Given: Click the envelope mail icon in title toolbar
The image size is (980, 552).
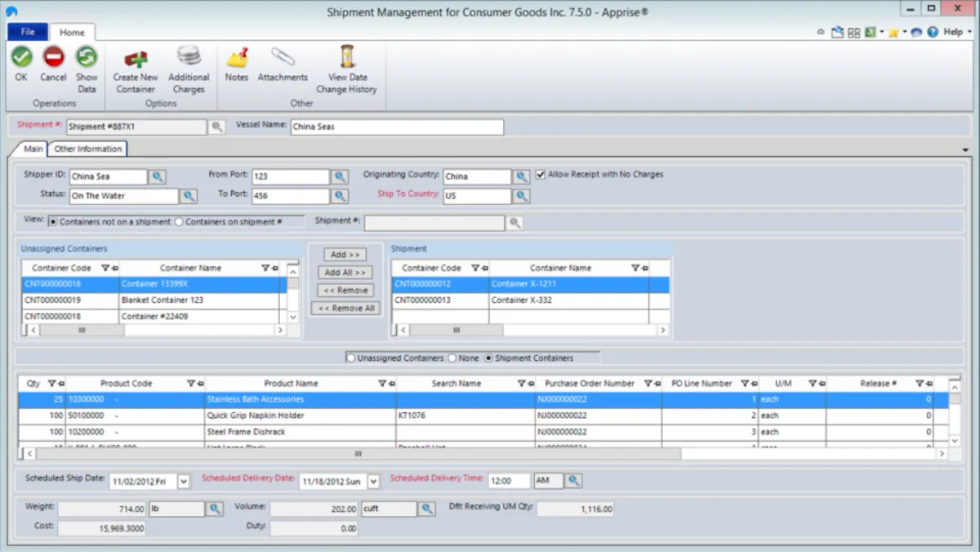Looking at the screenshot, I should pos(837,32).
